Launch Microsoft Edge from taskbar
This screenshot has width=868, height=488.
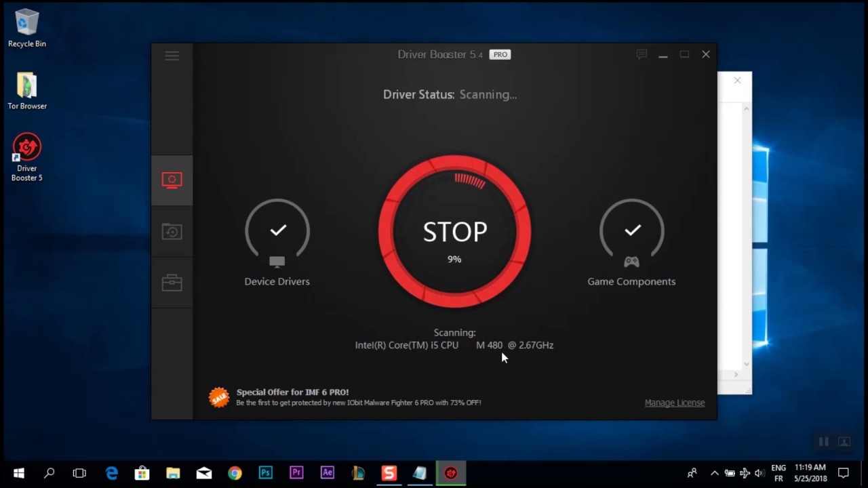click(x=111, y=473)
